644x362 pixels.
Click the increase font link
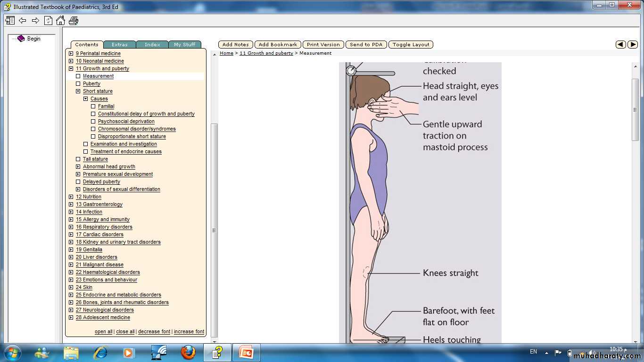[x=189, y=331]
